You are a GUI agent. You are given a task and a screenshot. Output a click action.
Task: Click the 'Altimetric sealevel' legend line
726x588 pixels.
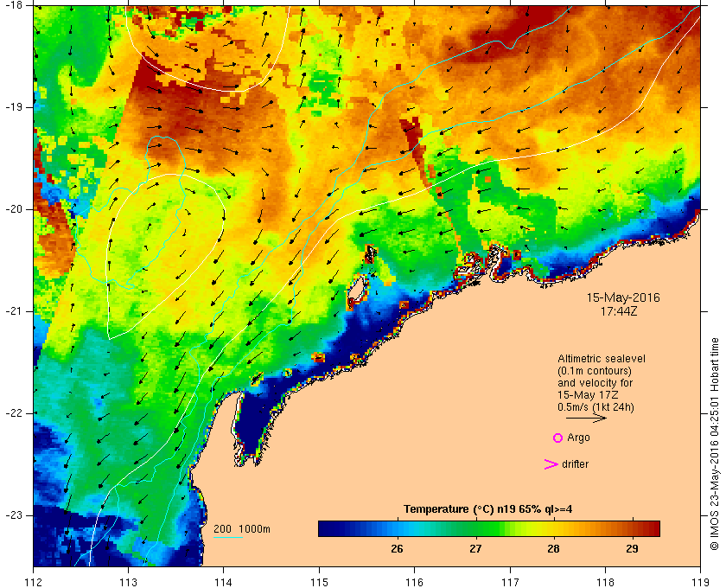pyautogui.click(x=601, y=359)
